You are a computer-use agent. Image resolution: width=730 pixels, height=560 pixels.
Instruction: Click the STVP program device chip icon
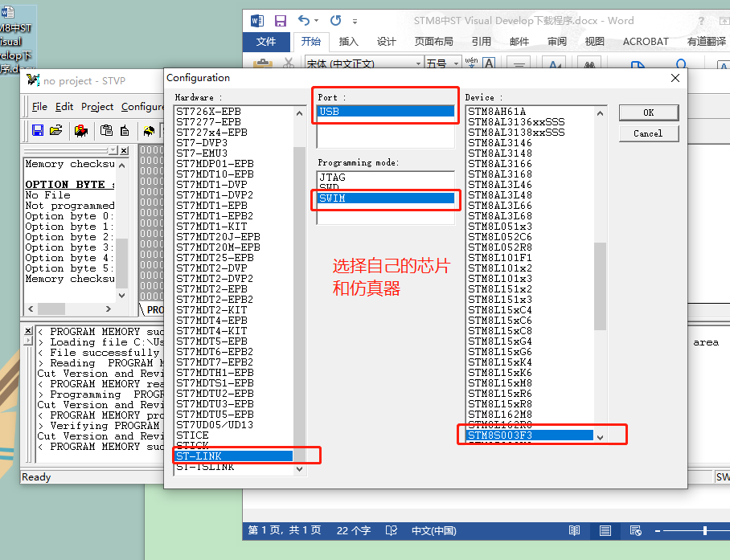(81, 131)
